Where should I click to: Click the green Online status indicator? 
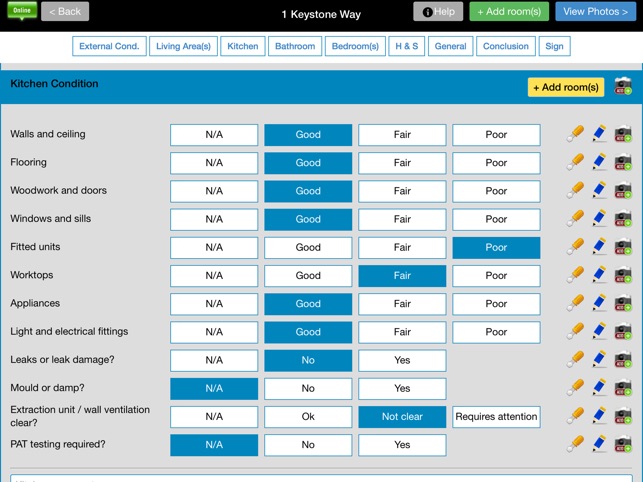point(22,11)
